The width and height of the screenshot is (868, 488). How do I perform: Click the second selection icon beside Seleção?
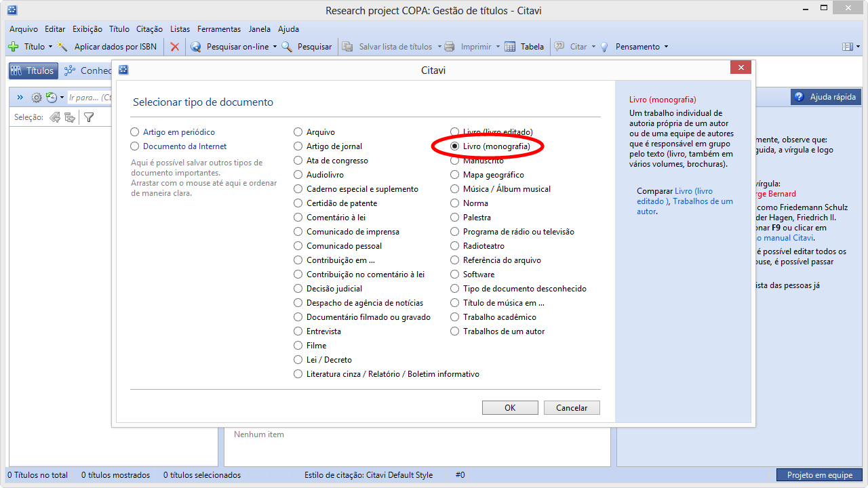point(70,117)
